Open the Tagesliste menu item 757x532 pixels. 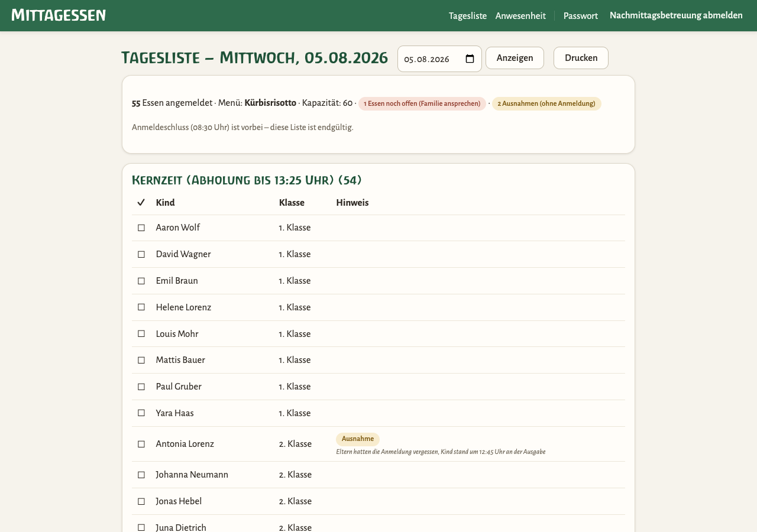click(x=468, y=16)
